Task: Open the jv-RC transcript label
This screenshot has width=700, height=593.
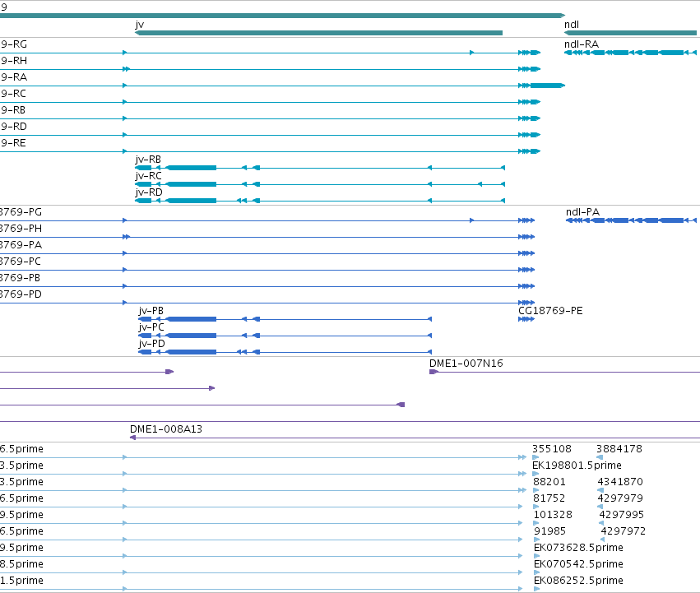Action: point(148,176)
